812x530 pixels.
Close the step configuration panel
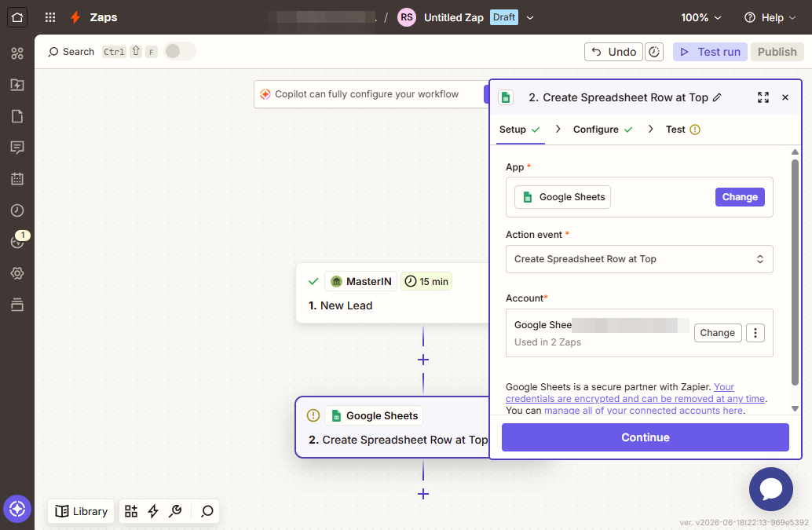click(x=785, y=97)
